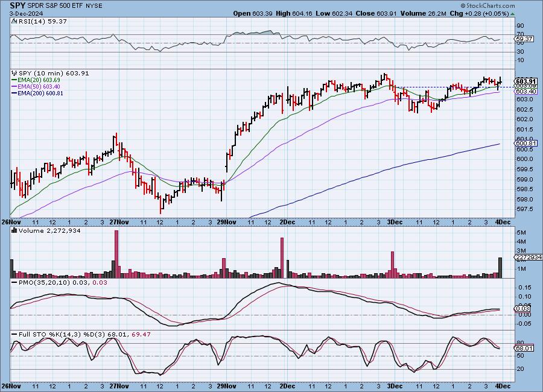This screenshot has width=543, height=392.
Task: Click the RSI(14) 59.37 panel label
Action: tap(43, 21)
